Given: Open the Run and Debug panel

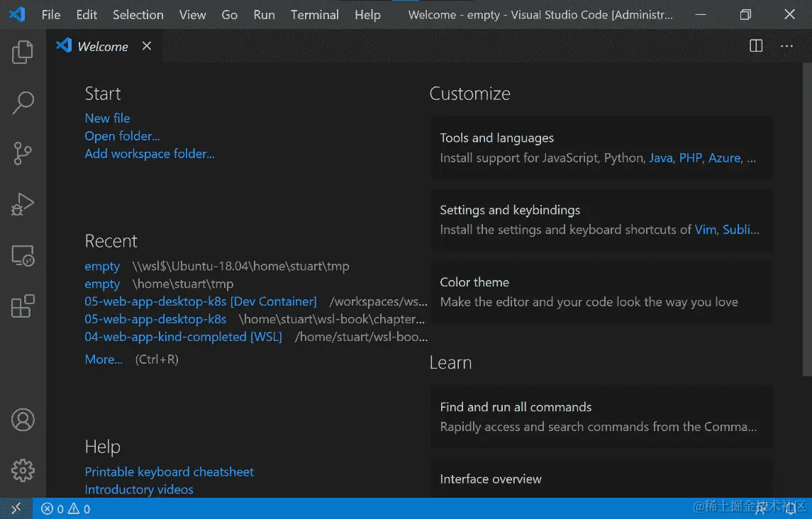Looking at the screenshot, I should coord(22,204).
